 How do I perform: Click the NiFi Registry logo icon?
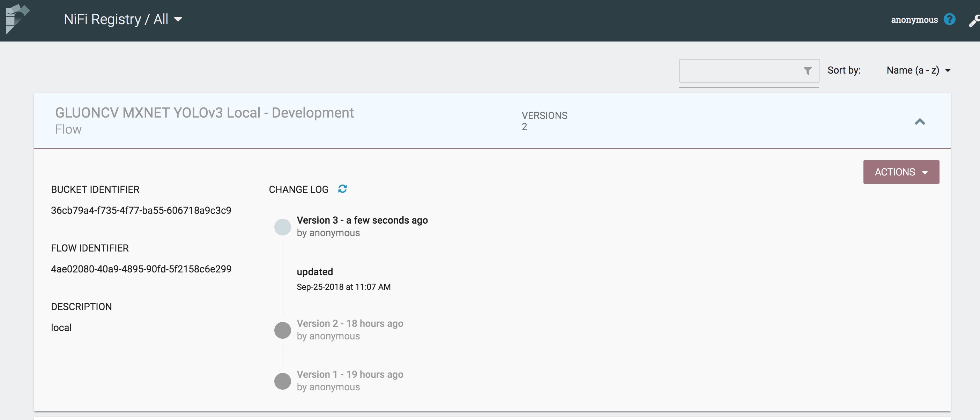(x=16, y=18)
